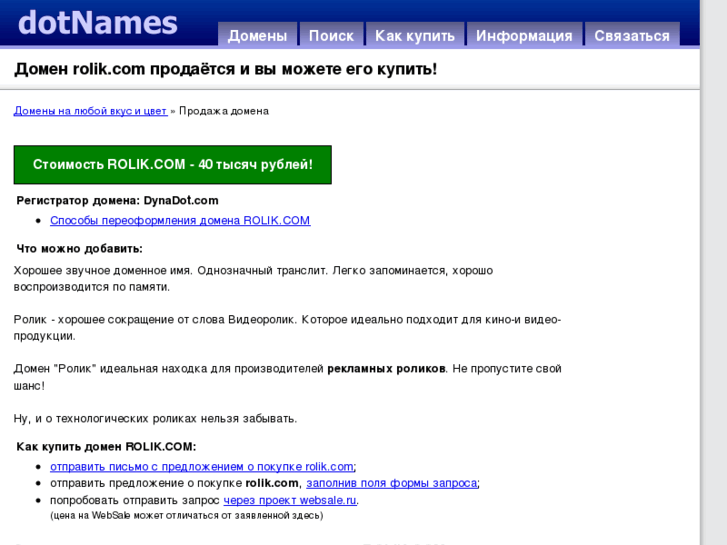
Task: Click the page heading 'Домен rolik.com продаётся'
Action: 225,69
